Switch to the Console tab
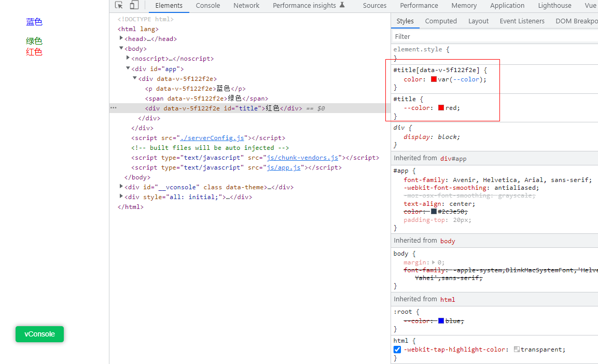 pyautogui.click(x=208, y=5)
